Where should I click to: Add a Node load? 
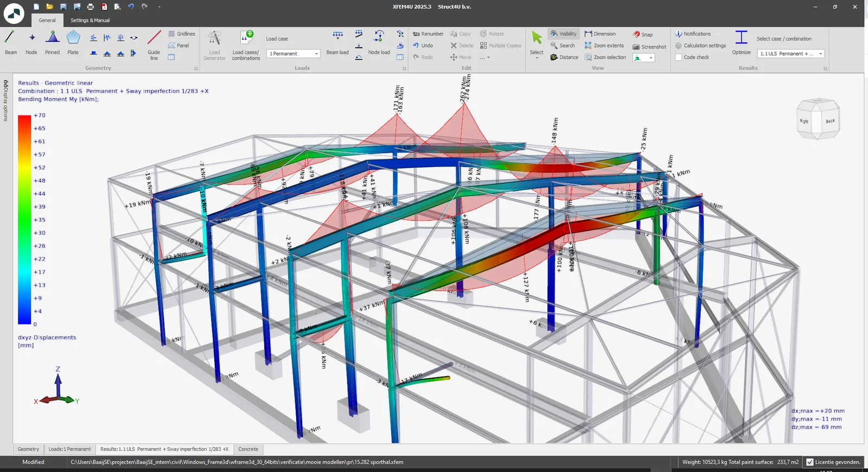coord(379,43)
